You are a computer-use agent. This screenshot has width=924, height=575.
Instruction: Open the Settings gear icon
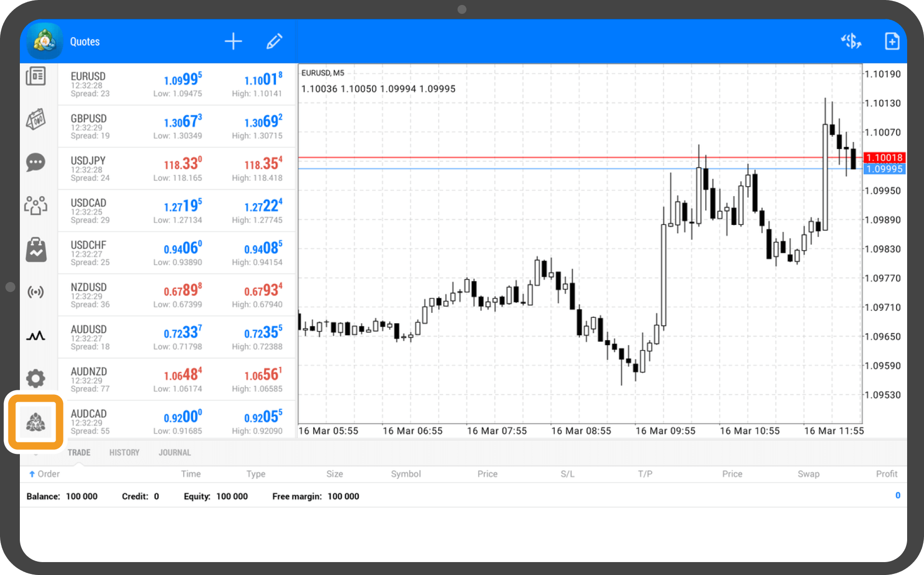click(x=36, y=378)
